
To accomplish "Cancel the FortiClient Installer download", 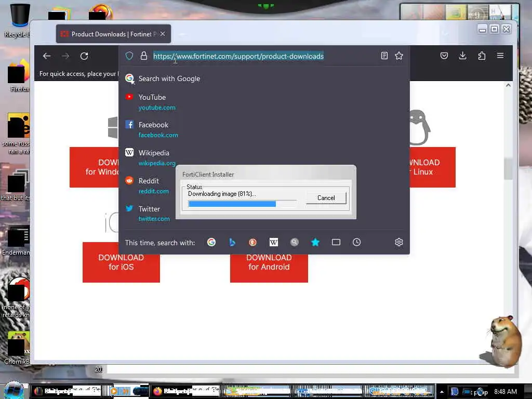I will pyautogui.click(x=326, y=198).
